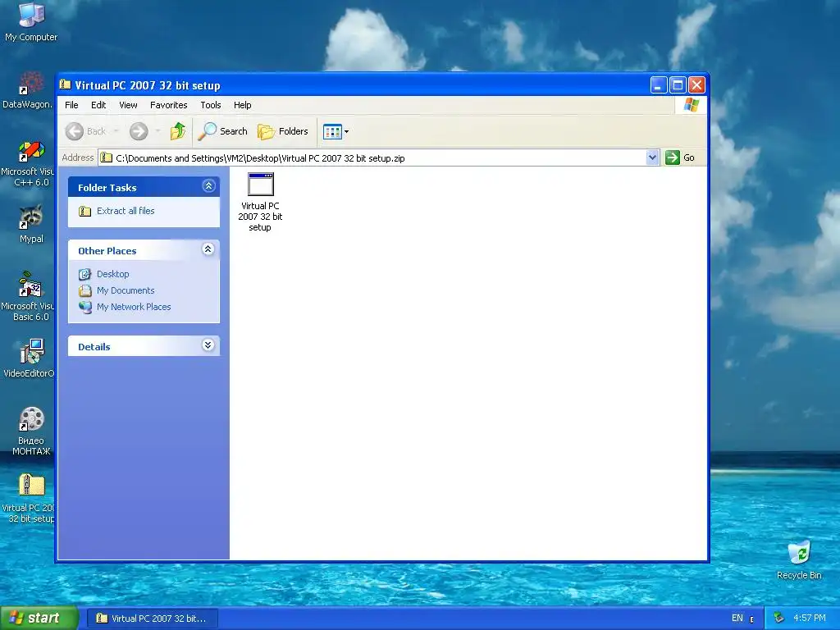This screenshot has width=840, height=630.
Task: Click the title bar folder icon
Action: tap(66, 84)
